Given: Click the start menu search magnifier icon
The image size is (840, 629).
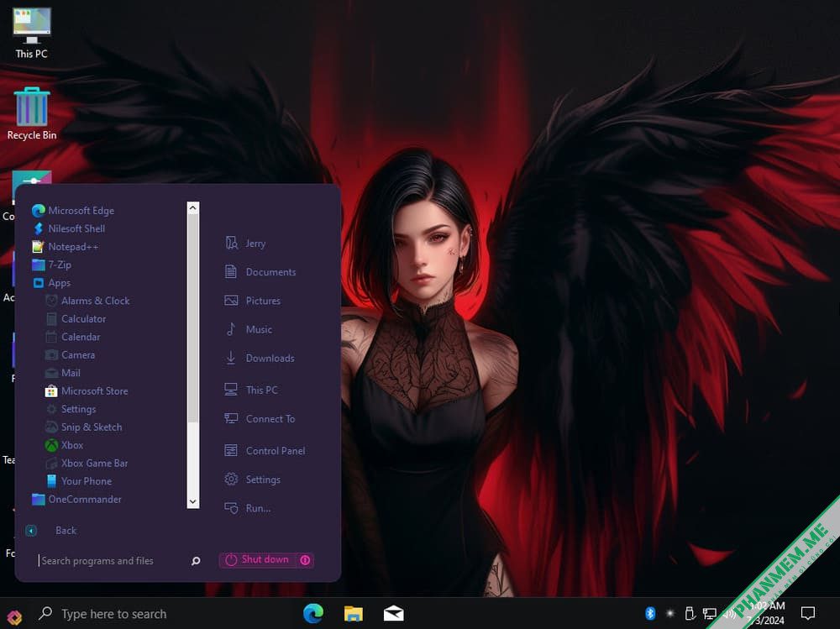Looking at the screenshot, I should click(x=196, y=561).
